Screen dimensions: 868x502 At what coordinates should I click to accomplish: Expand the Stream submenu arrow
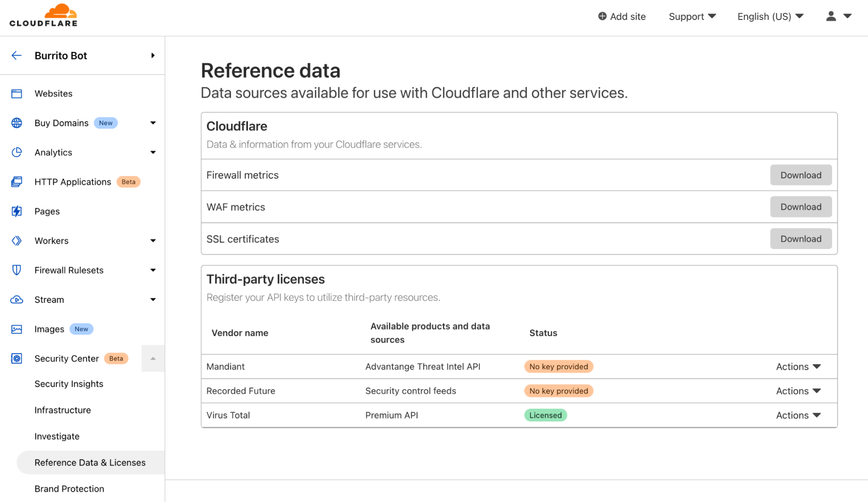[x=153, y=300]
